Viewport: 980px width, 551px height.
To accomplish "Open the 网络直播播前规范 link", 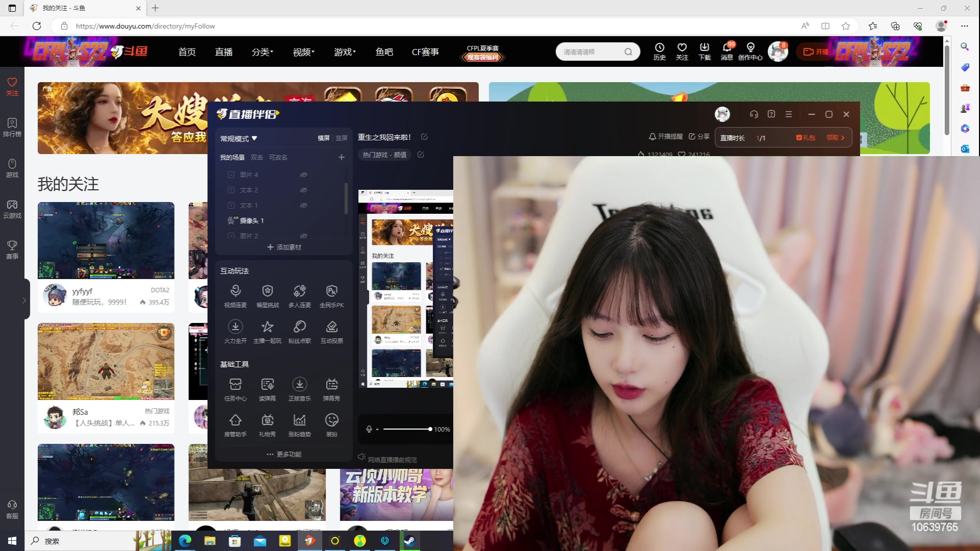I will click(x=393, y=460).
